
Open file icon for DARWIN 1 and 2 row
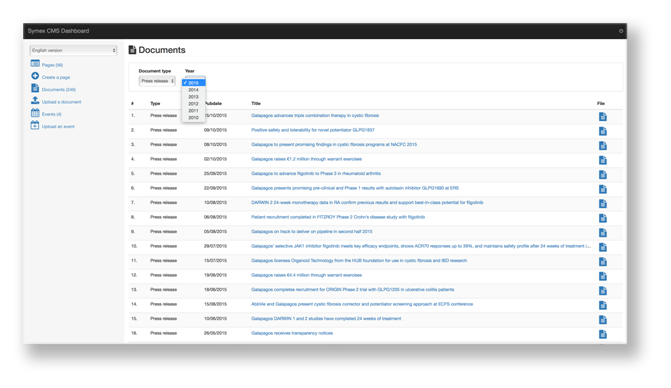pyautogui.click(x=603, y=320)
